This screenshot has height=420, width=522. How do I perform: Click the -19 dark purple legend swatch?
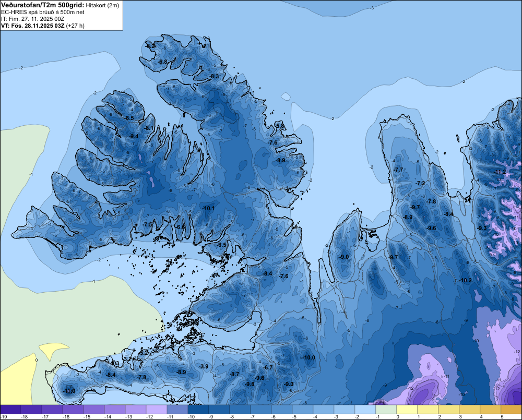pyautogui.click(x=10, y=410)
